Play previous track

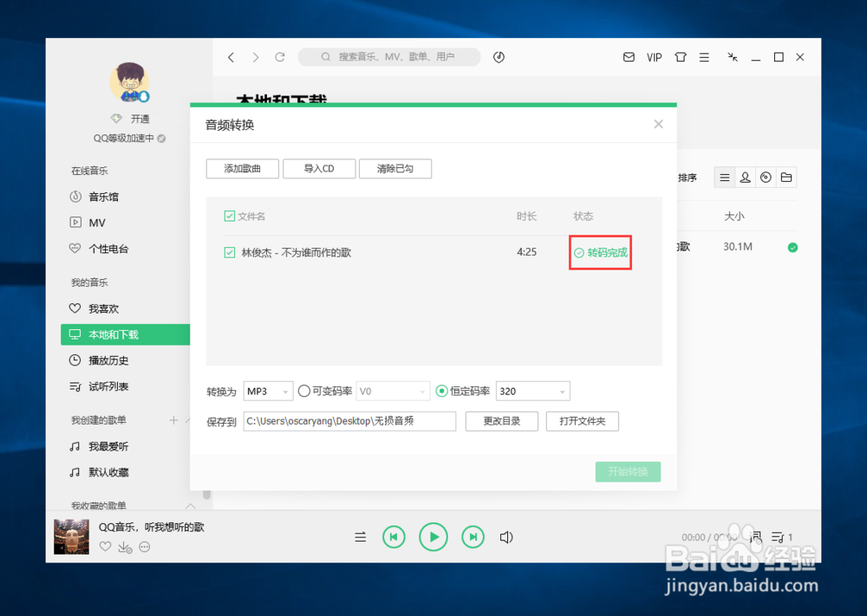tap(394, 537)
